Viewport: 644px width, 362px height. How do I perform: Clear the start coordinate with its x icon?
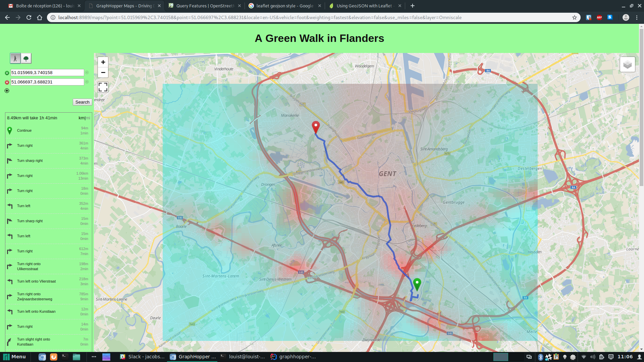87,72
